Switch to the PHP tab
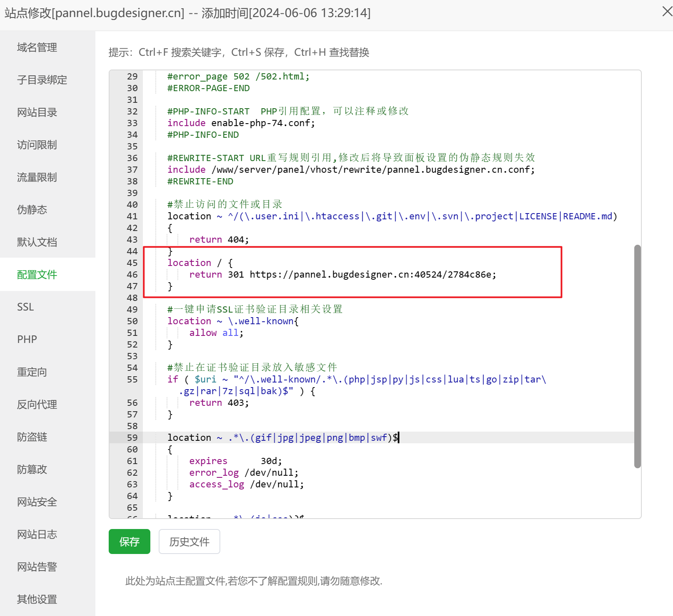Screen dimensions: 673x616 pyautogui.click(x=27, y=340)
